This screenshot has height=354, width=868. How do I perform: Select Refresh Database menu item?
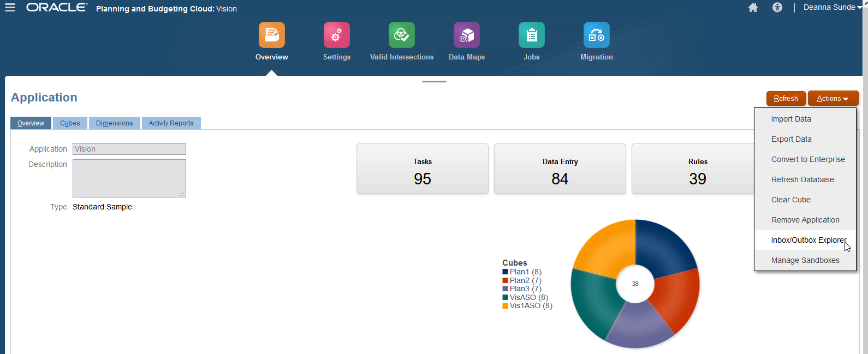click(805, 179)
